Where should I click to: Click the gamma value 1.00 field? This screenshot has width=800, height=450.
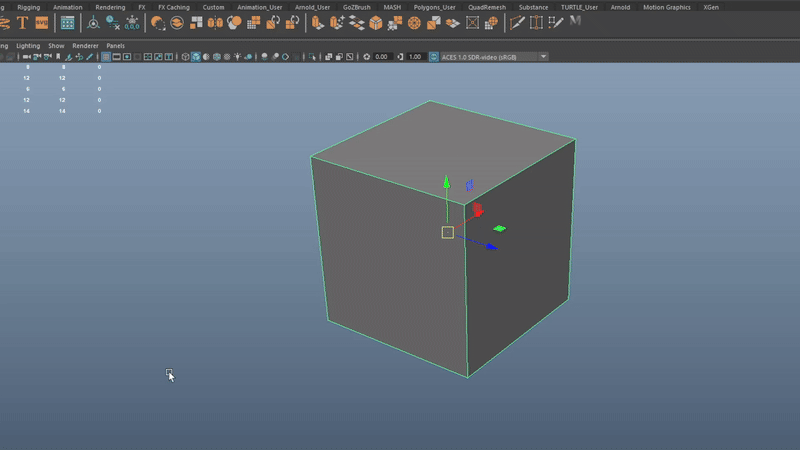(x=414, y=57)
